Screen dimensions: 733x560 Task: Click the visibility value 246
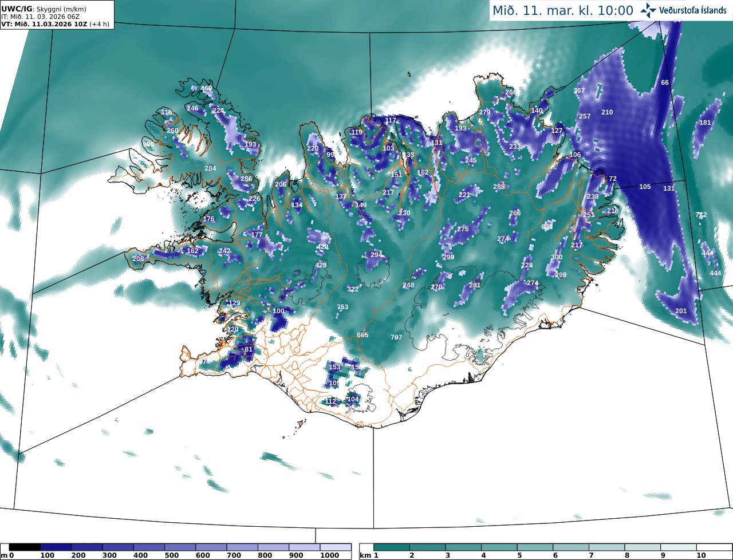[192, 108]
